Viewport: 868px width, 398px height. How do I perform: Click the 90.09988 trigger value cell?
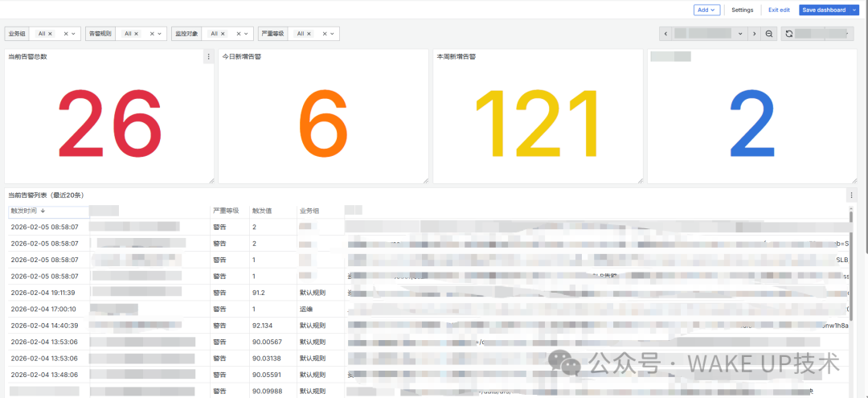(x=267, y=392)
